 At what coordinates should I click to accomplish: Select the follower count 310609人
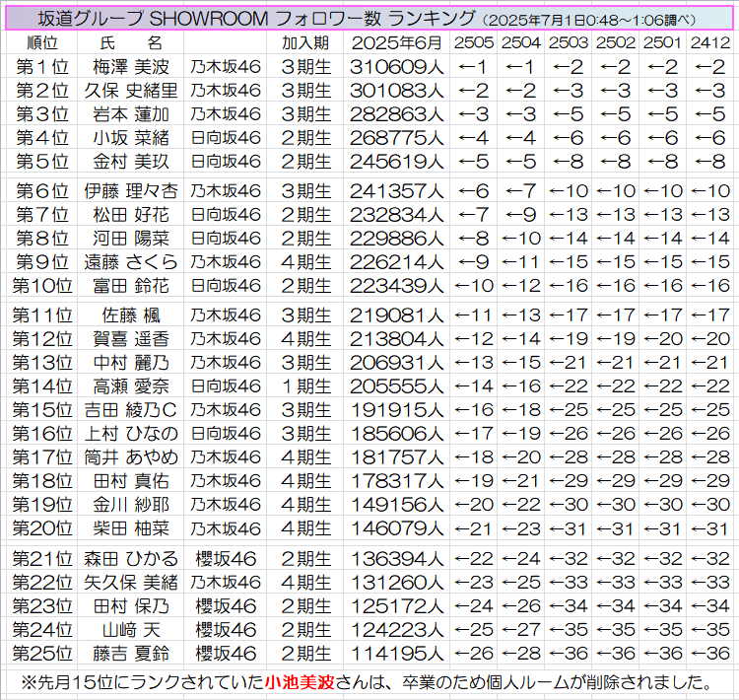point(396,67)
